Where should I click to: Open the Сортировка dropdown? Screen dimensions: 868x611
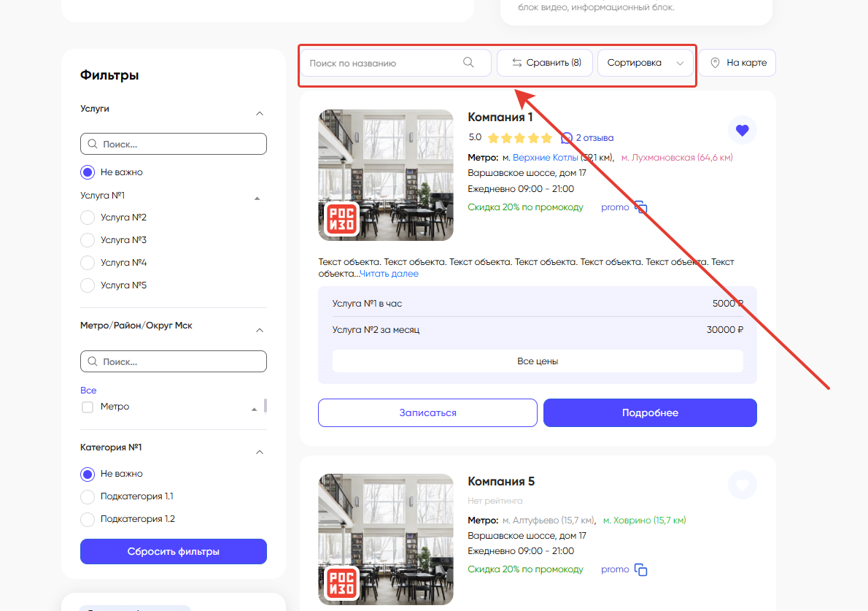coord(645,63)
